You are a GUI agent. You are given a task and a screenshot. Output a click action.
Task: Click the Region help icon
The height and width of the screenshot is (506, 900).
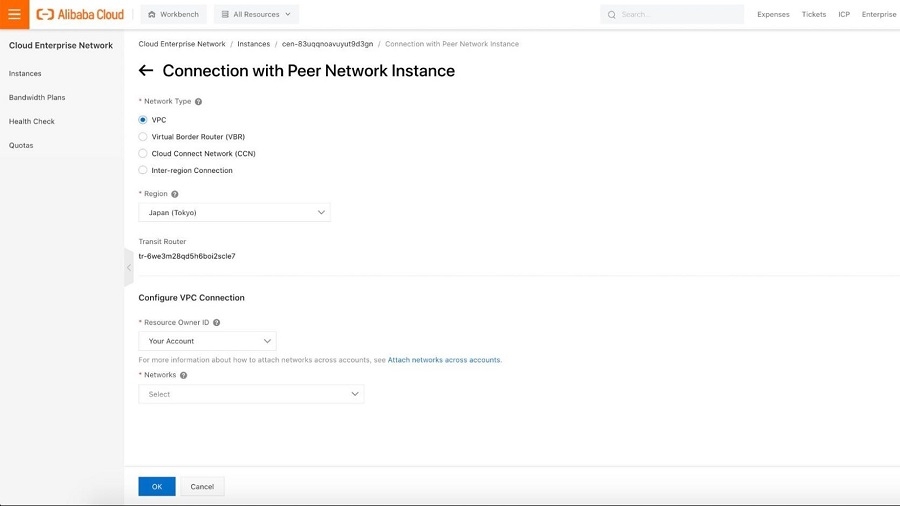[x=175, y=194]
